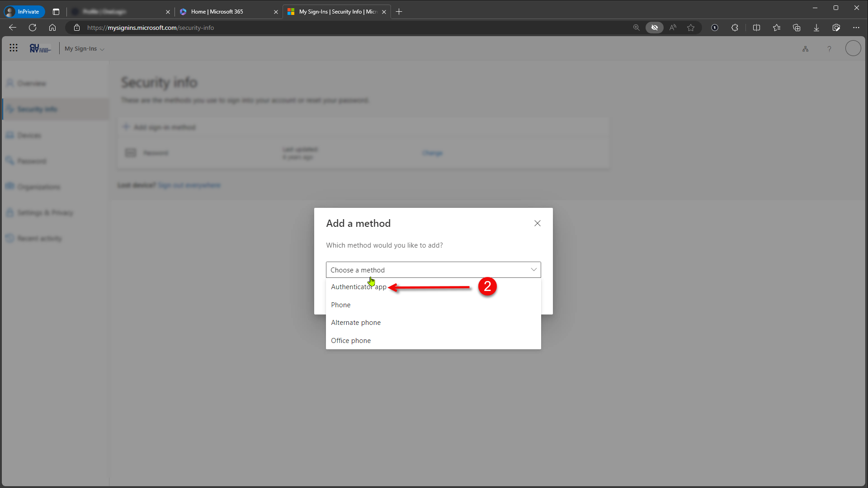This screenshot has height=488, width=868.
Task: Go to browser home page icon
Action: point(52,28)
